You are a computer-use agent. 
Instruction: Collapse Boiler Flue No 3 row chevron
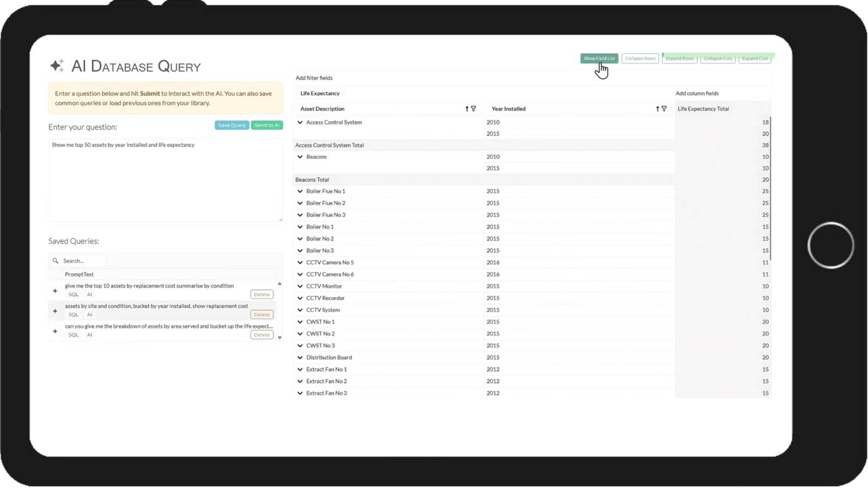(x=300, y=215)
